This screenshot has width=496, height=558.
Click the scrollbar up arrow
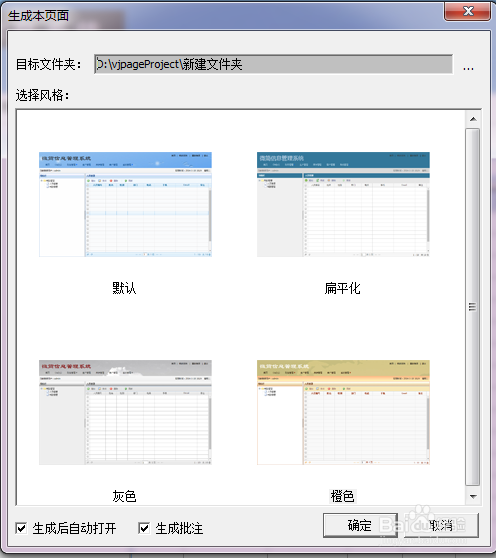473,119
